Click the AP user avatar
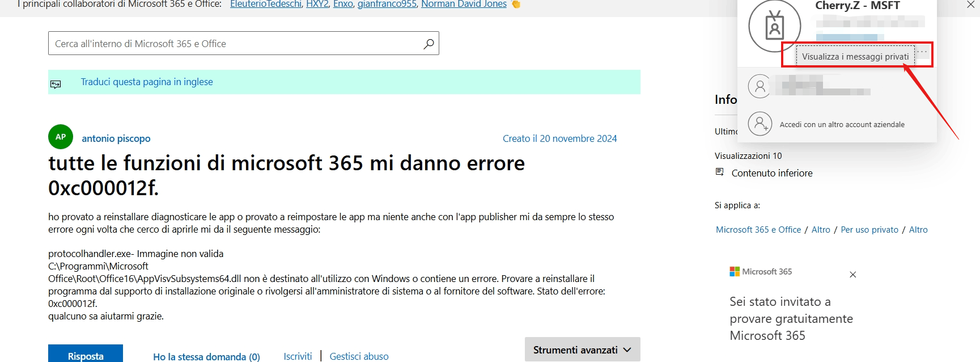This screenshot has width=980, height=362. 61,137
